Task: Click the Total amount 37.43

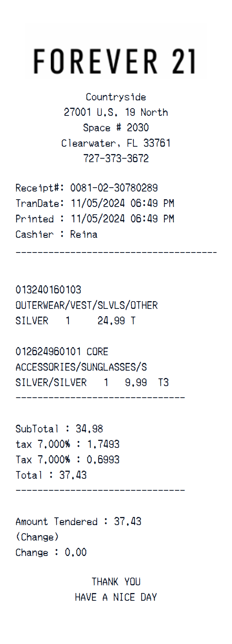Action: pyautogui.click(x=73, y=475)
